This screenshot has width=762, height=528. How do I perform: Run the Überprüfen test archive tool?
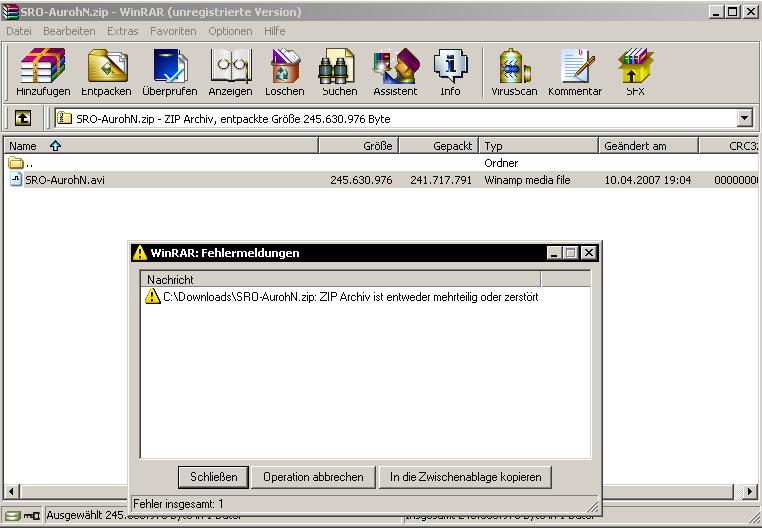169,72
